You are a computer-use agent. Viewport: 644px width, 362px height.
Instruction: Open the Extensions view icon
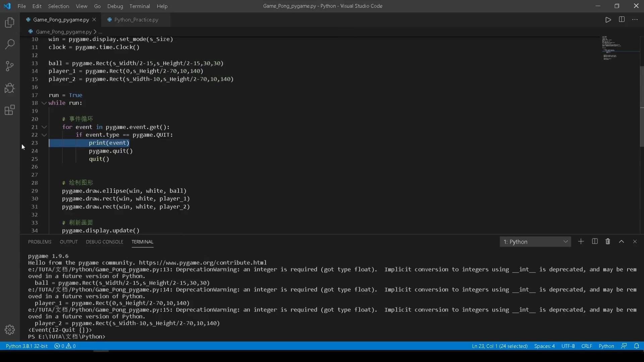[10, 110]
